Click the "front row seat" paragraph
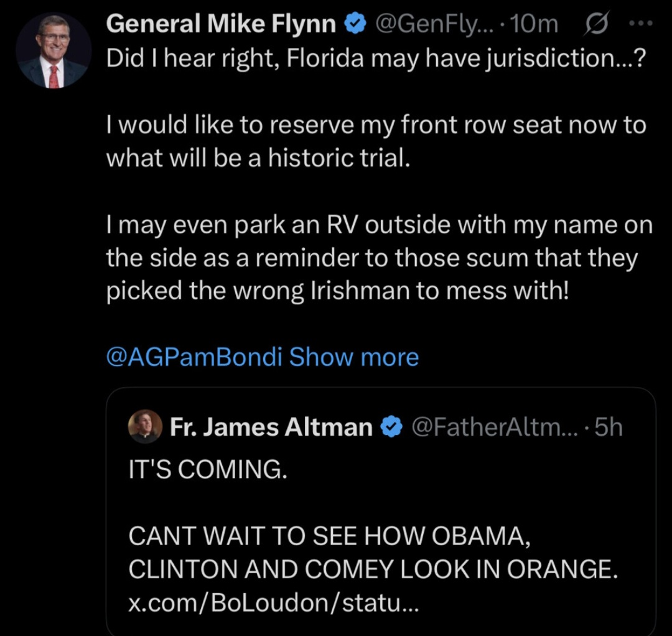 click(x=376, y=142)
